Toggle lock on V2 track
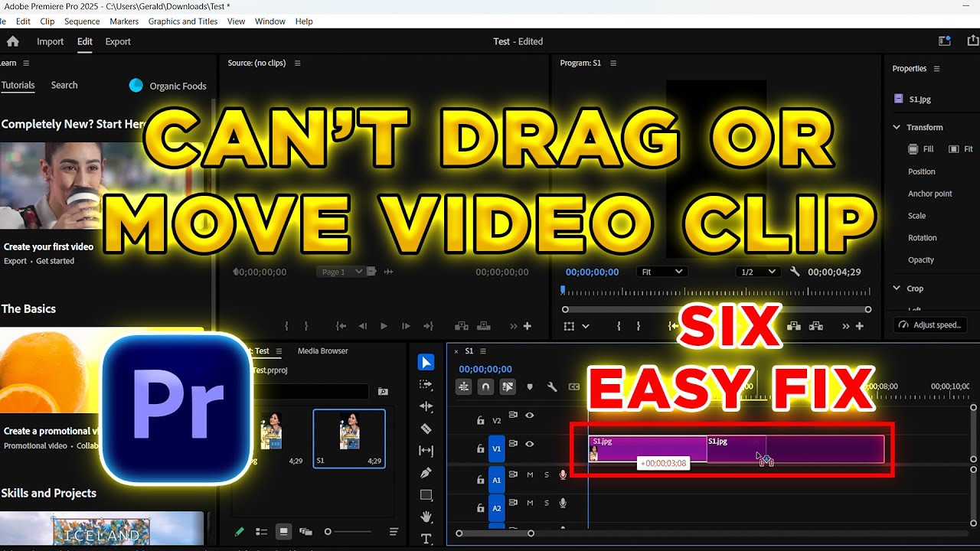The width and height of the screenshot is (980, 551). (480, 420)
